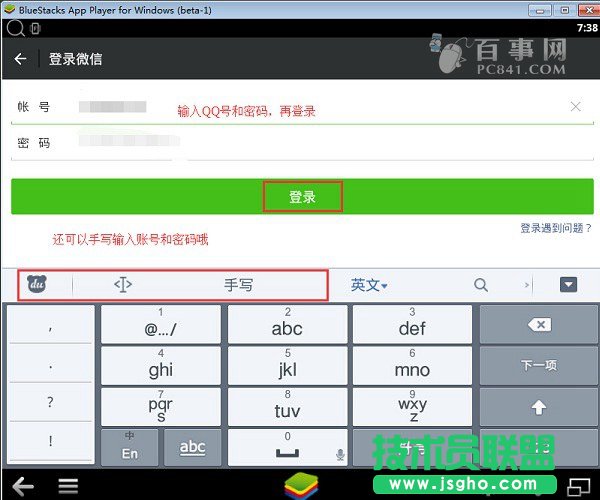Tap the back arrow beside 登录微信
The image size is (600, 500).
tap(20, 59)
